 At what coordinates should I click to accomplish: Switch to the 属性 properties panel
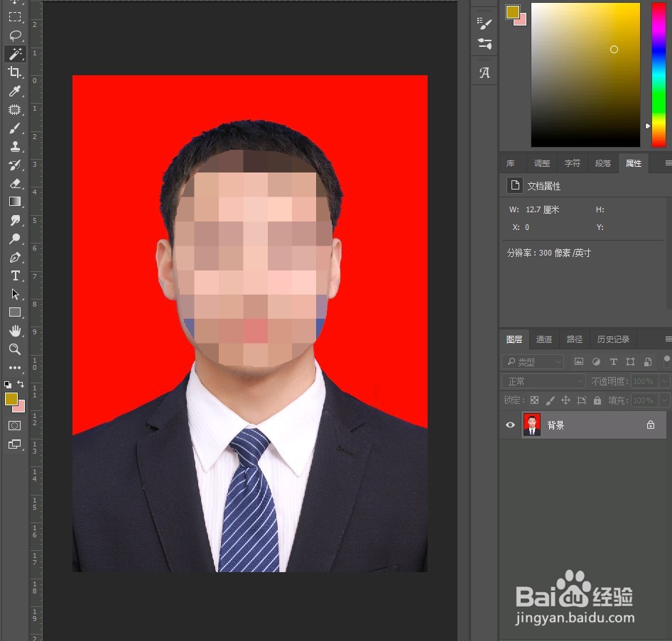(633, 163)
